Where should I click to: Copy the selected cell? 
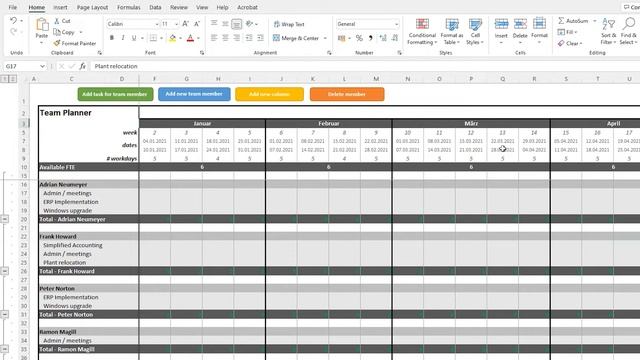tap(64, 32)
